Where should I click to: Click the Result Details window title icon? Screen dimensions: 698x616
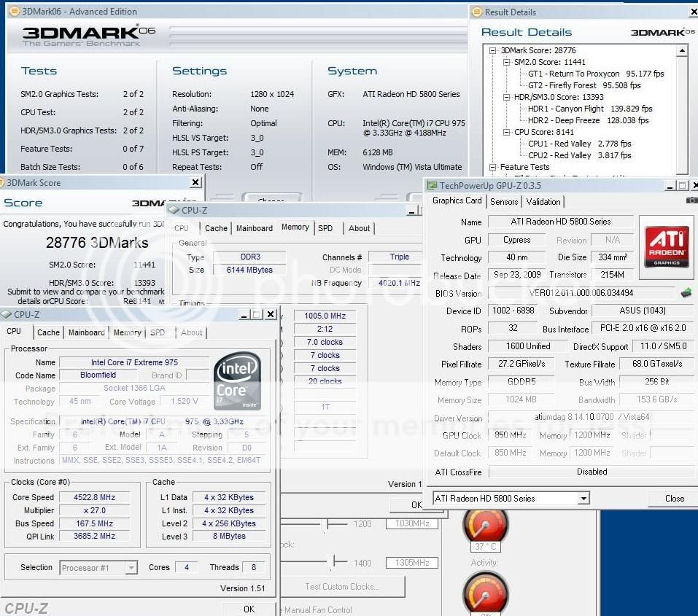[x=478, y=12]
